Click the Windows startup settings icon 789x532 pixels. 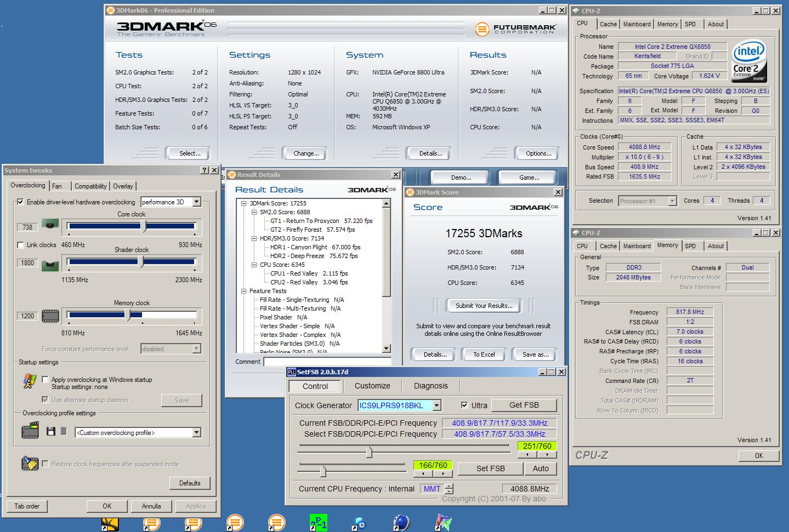[30, 381]
